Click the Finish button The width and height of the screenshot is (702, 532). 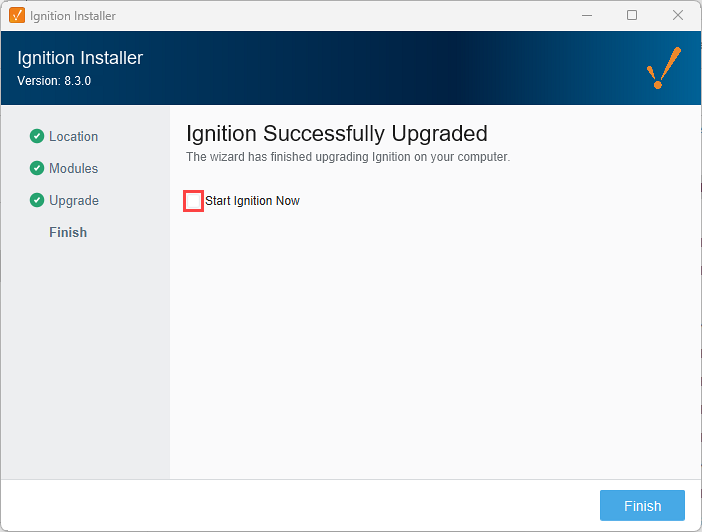pyautogui.click(x=642, y=506)
